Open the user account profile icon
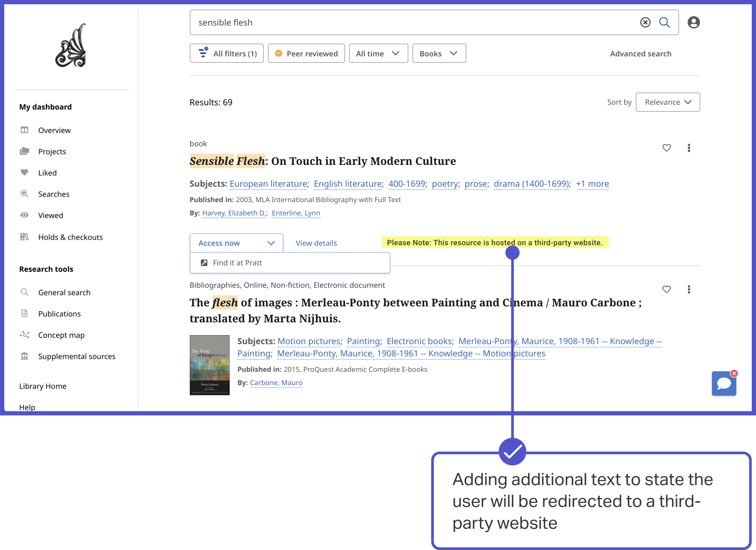Screen dimensions: 756x550 coord(693,22)
